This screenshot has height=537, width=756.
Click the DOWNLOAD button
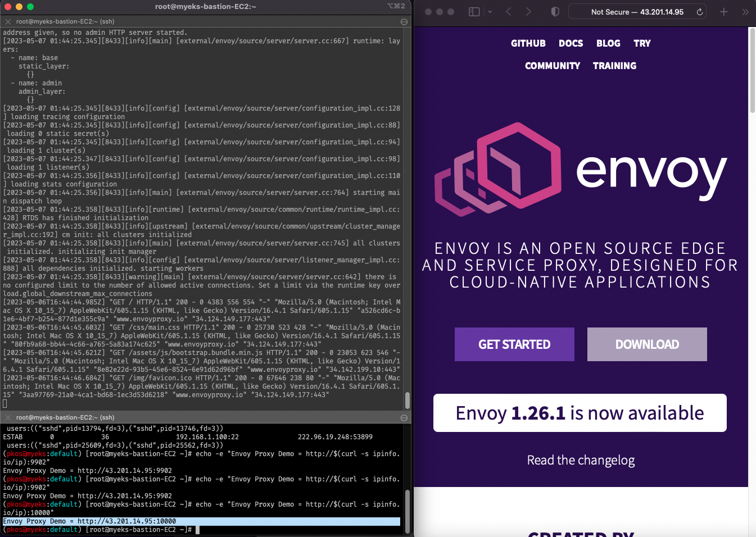647,344
